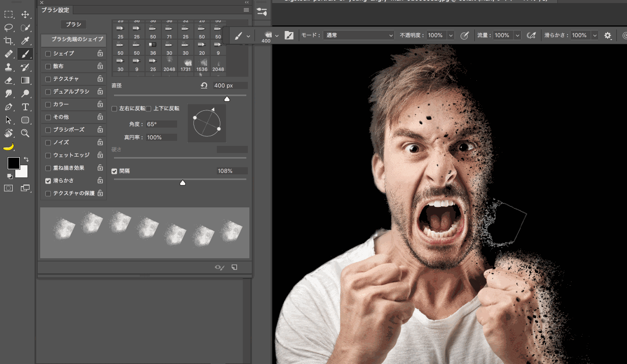This screenshot has width=627, height=364.
Task: Check 左右に反転 flip option
Action: point(114,109)
